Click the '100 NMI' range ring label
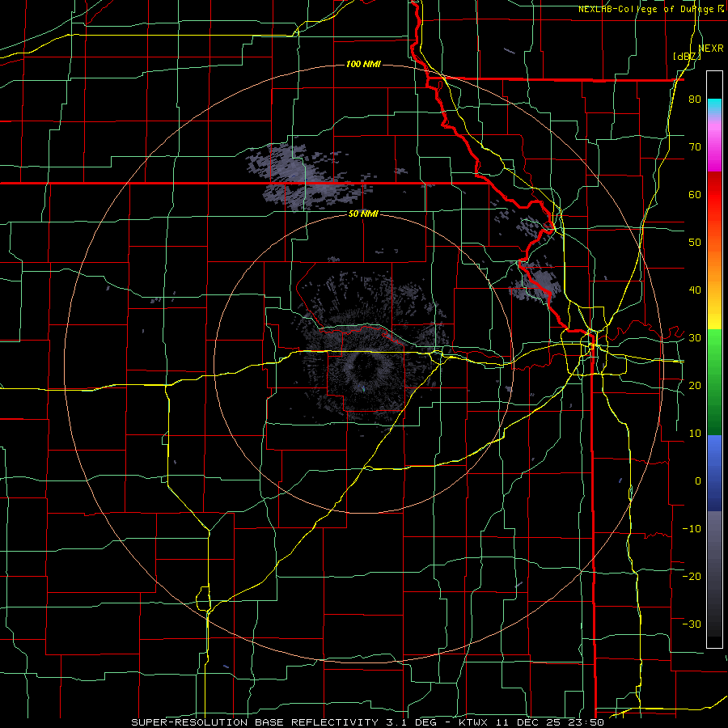Viewport: 728px width, 728px height. point(363,64)
